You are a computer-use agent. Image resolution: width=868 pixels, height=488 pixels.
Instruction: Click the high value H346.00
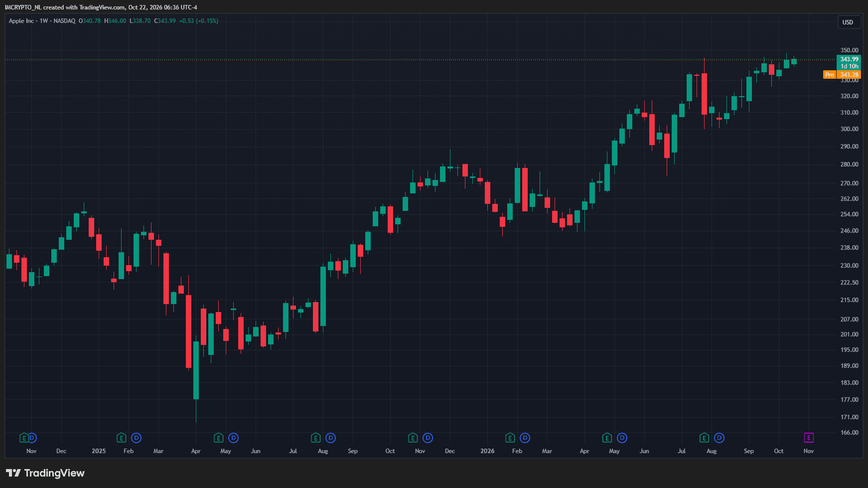click(115, 21)
